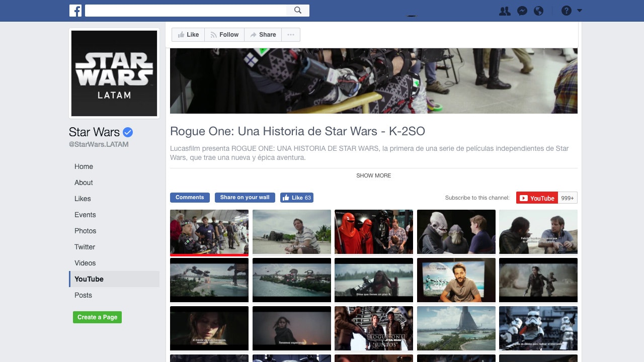The image size is (644, 362).
Task: Click the verified badge next to Star Wars
Action: click(x=127, y=132)
